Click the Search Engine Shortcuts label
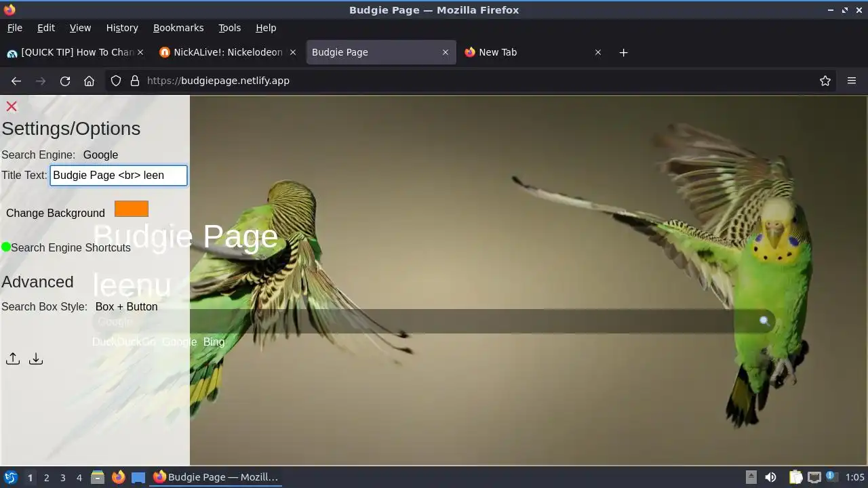 pos(71,247)
